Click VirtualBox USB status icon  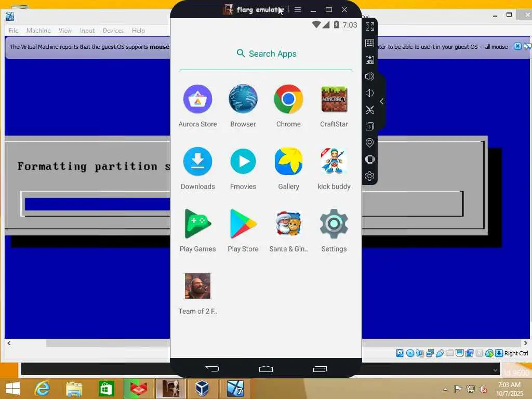pos(440,353)
